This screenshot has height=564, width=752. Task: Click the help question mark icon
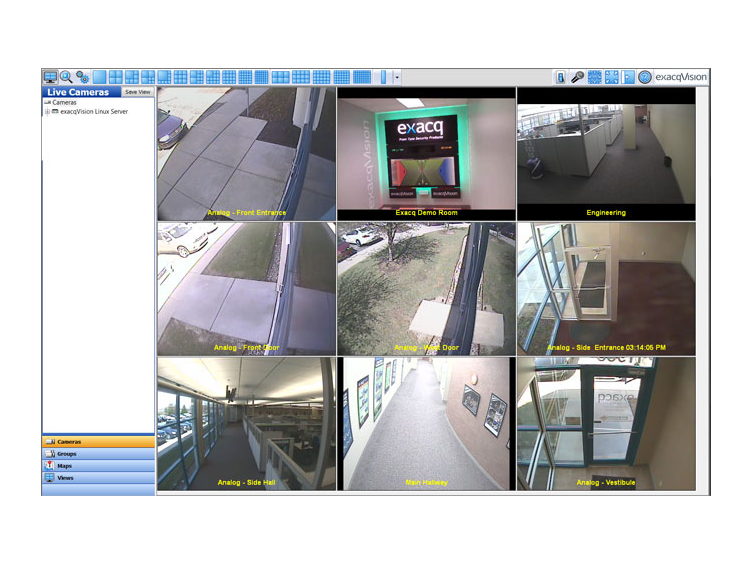645,77
